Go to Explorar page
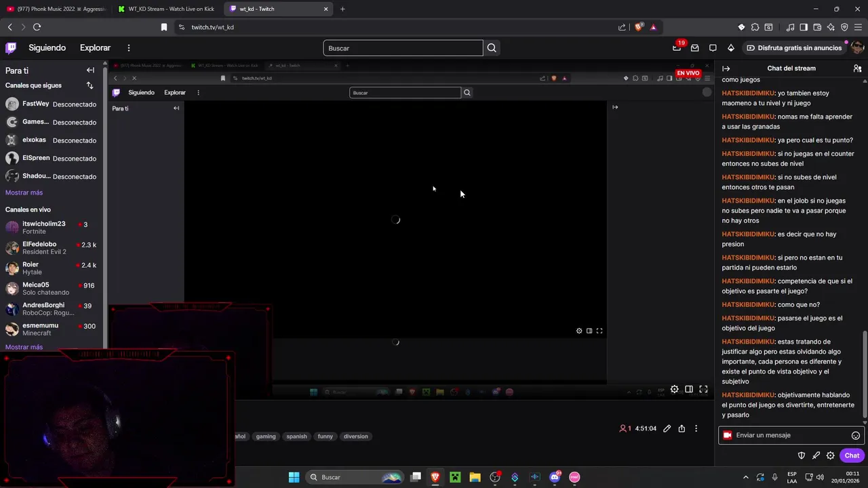The height and width of the screenshot is (488, 868). [x=95, y=48]
